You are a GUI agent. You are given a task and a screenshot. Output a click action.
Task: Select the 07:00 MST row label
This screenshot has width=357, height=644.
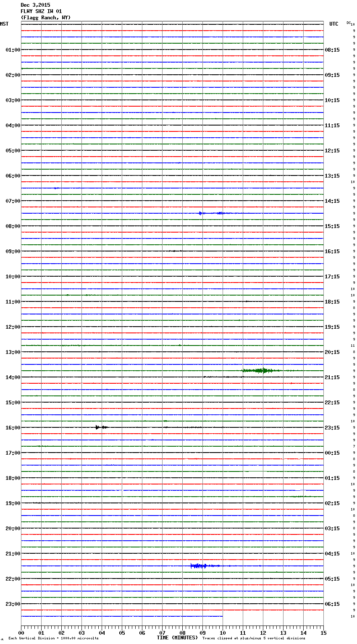13,201
